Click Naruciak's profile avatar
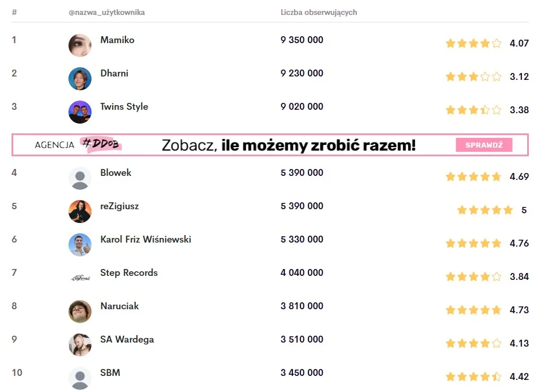 80,312
